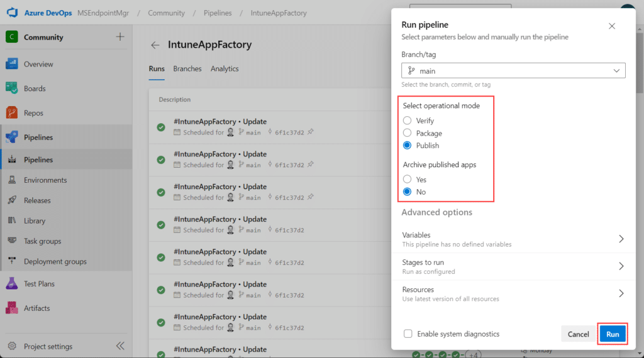The width and height of the screenshot is (644, 358).
Task: Open Project settings
Action: (x=48, y=347)
